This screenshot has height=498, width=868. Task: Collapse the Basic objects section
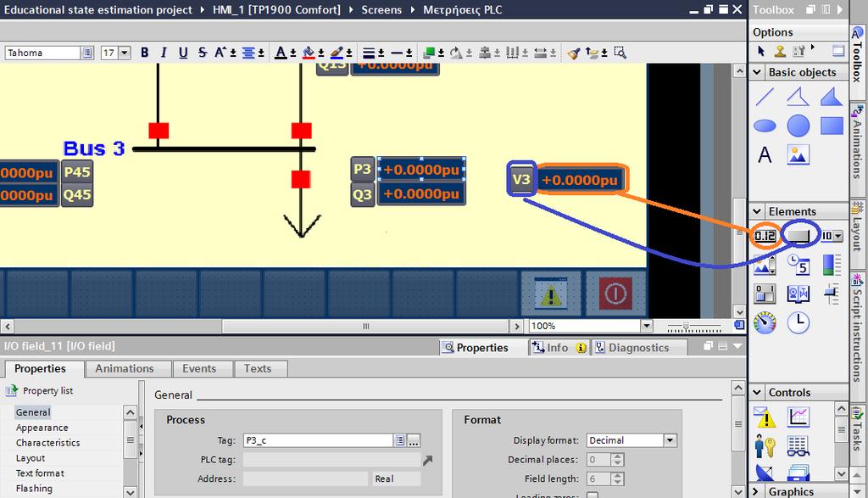point(757,72)
